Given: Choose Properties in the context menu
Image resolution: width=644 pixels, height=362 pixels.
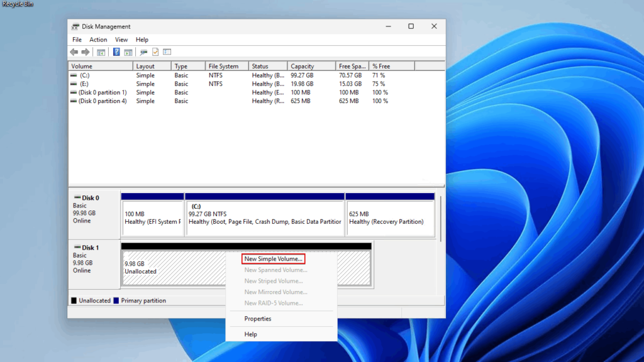Looking at the screenshot, I should pos(259,319).
